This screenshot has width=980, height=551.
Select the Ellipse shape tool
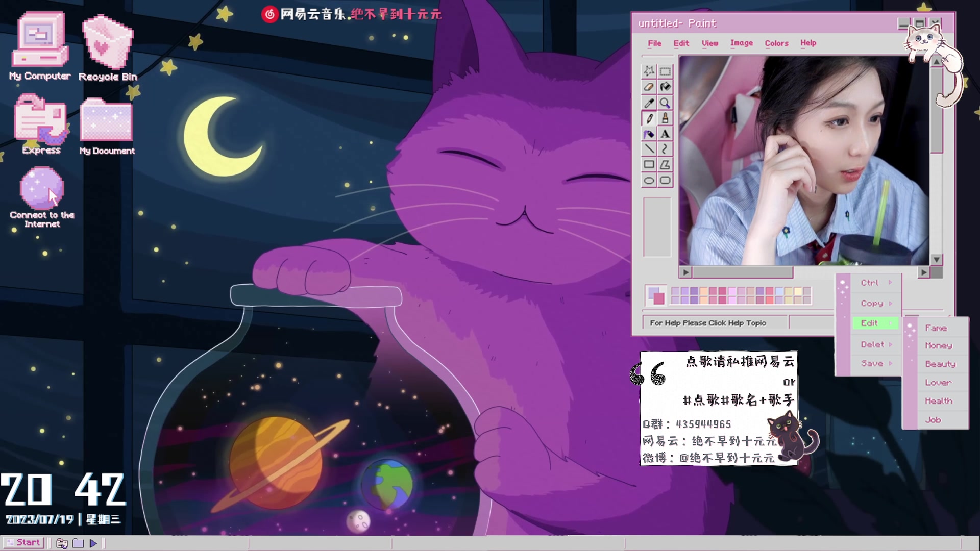click(x=649, y=181)
